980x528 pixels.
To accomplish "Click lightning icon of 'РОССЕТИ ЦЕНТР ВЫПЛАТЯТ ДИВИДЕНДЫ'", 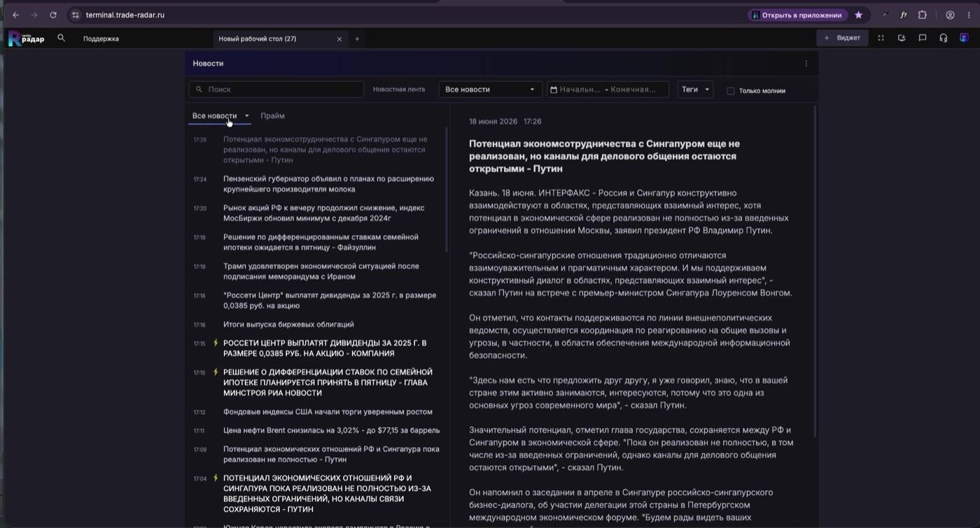I will point(216,343).
